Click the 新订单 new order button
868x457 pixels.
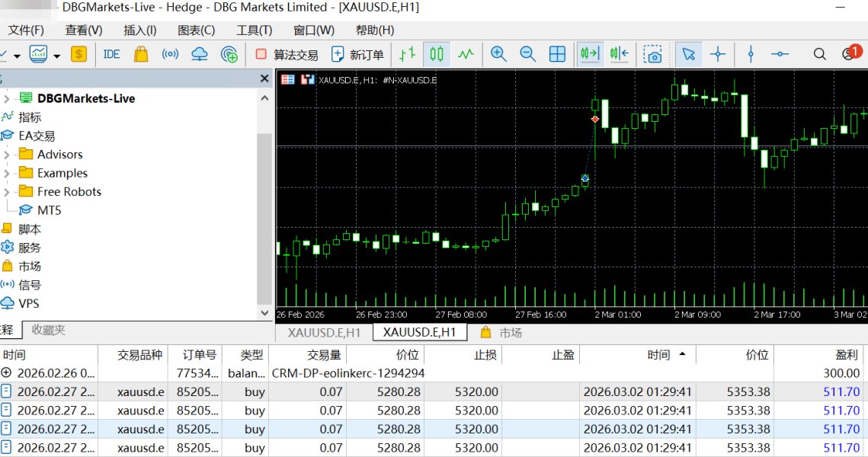[357, 54]
